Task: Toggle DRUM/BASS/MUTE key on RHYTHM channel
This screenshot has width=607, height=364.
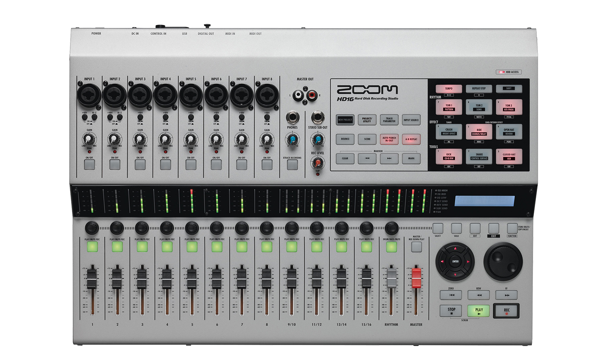Action: (391, 247)
